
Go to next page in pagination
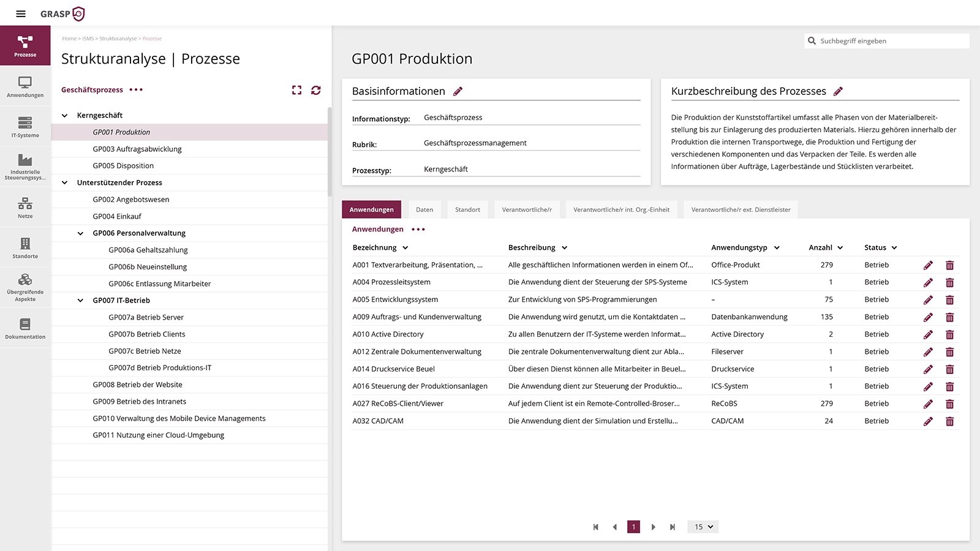pos(653,527)
